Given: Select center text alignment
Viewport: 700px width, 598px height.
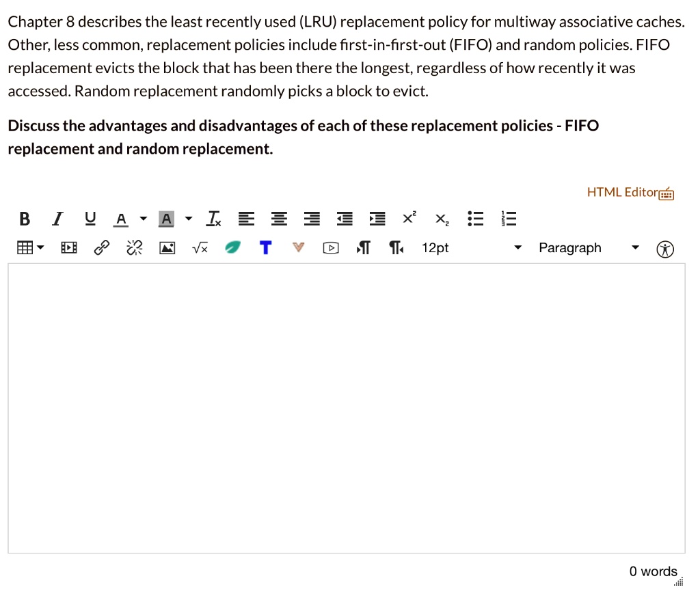Looking at the screenshot, I should [279, 219].
